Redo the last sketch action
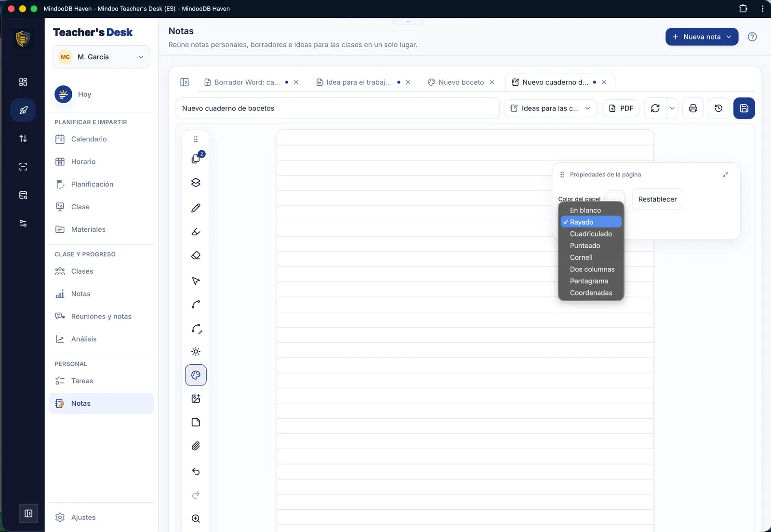Viewport: 771px width, 532px height. (196, 495)
